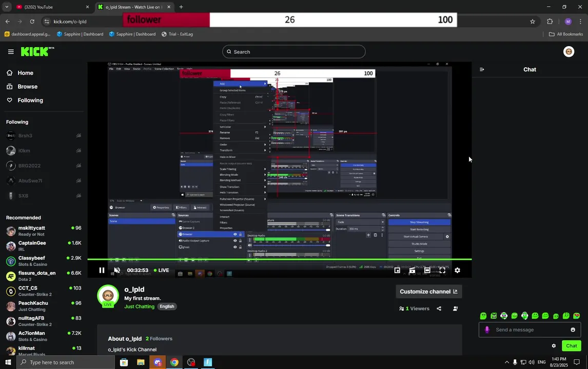Open Following in Kick sidebar
Image resolution: width=588 pixels, height=369 pixels.
point(25,100)
